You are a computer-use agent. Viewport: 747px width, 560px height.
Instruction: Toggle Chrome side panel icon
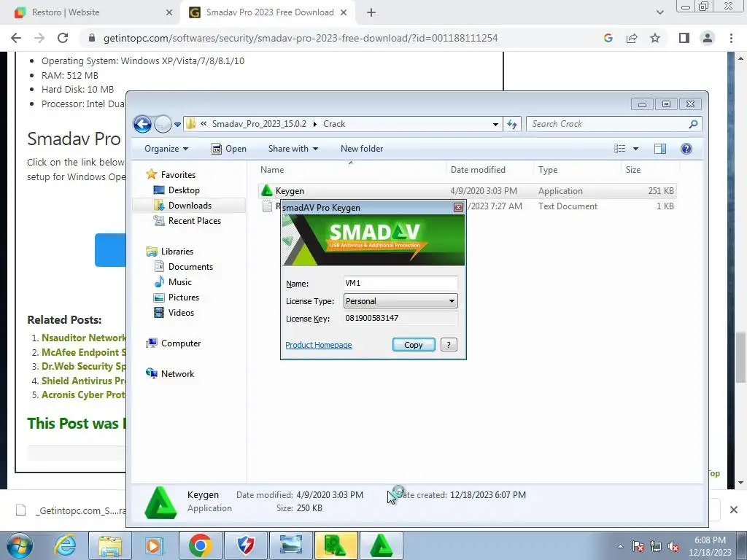click(x=684, y=38)
